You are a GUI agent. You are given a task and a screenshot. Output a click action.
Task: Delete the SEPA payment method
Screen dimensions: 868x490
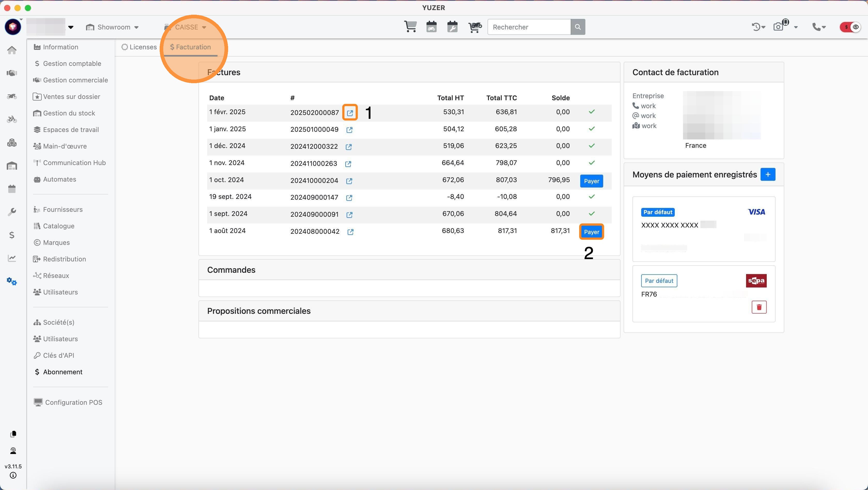tap(759, 307)
